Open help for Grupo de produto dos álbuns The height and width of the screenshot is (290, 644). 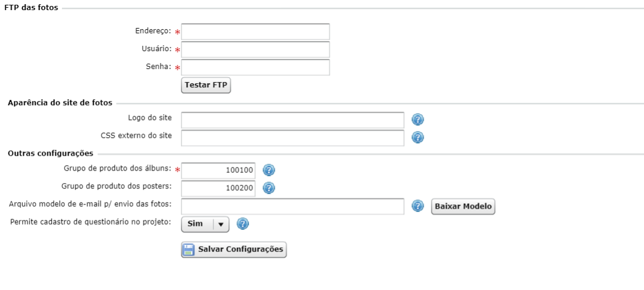(x=268, y=170)
